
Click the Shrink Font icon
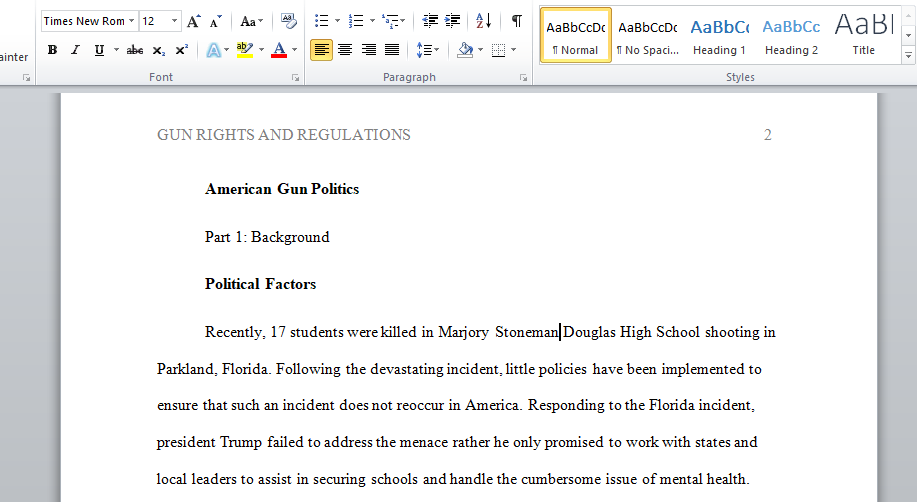click(x=216, y=22)
